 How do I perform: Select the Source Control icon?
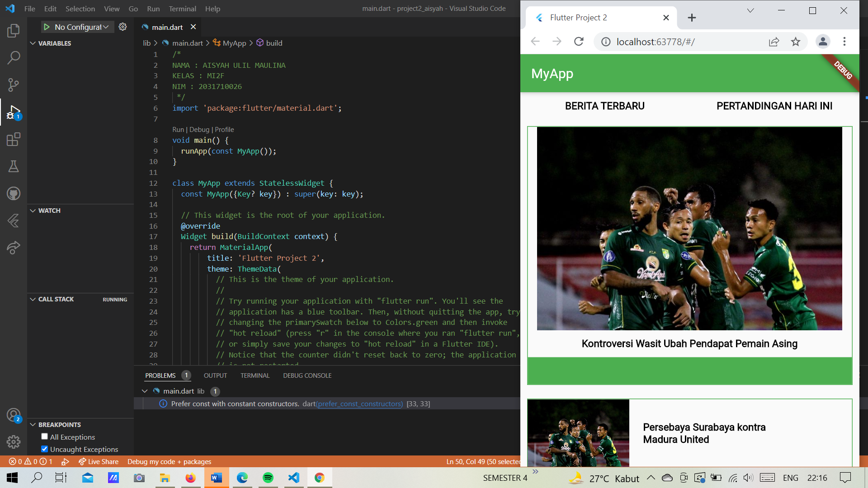pos(14,85)
